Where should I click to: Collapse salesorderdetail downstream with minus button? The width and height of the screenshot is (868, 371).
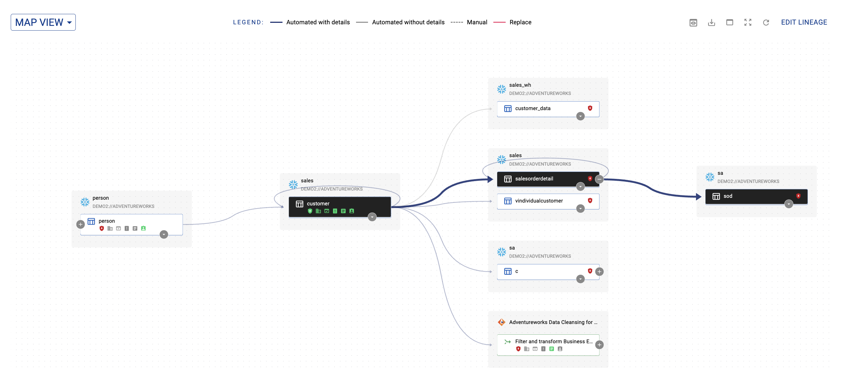click(x=599, y=180)
